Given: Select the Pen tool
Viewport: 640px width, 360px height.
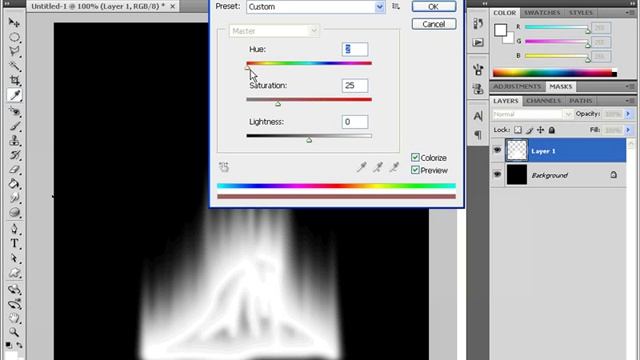Looking at the screenshot, I should [14, 229].
